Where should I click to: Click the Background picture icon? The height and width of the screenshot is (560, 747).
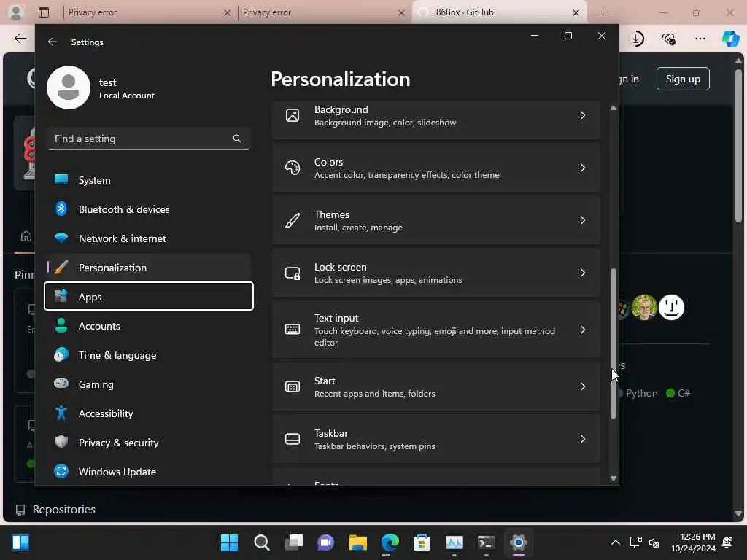coord(293,115)
